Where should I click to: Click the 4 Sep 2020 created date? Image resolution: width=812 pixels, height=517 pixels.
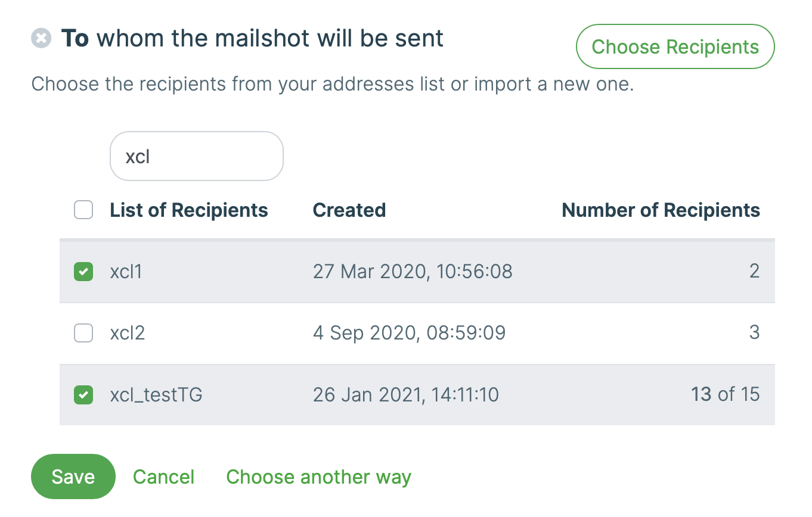coord(409,333)
